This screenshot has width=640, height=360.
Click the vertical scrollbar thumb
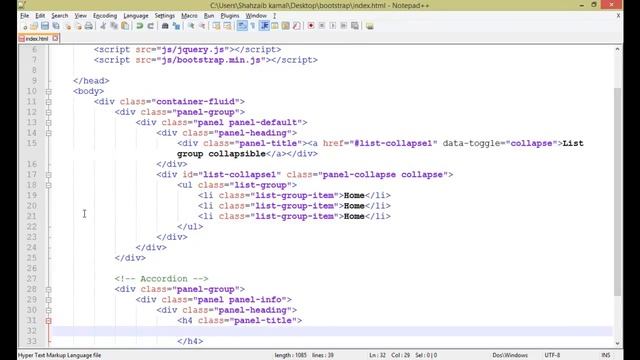618,192
